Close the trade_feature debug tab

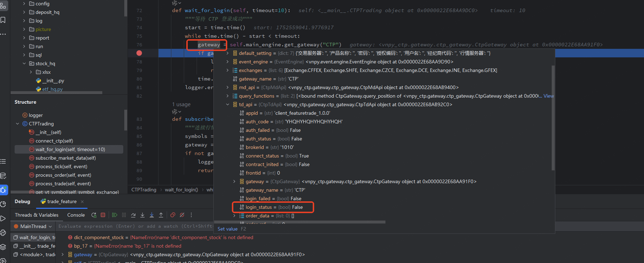[x=82, y=202]
